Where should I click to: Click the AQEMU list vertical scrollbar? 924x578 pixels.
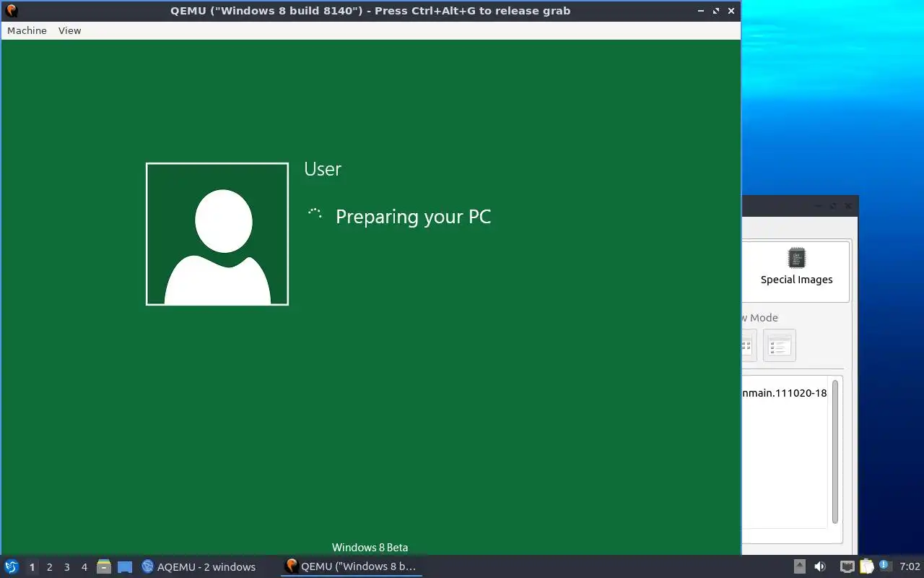pos(835,452)
